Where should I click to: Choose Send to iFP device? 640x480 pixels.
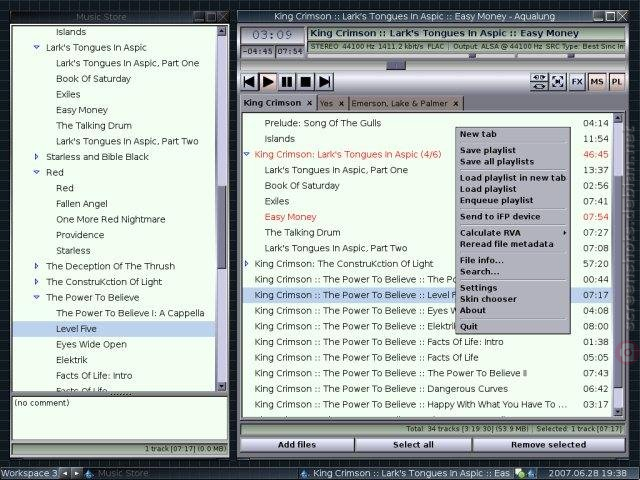(x=500, y=216)
